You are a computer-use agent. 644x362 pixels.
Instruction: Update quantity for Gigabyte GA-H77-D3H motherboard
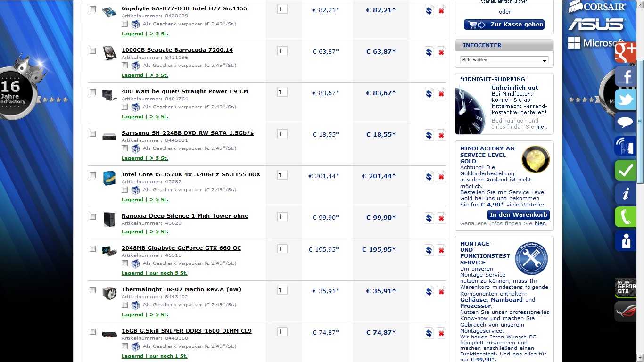point(429,11)
